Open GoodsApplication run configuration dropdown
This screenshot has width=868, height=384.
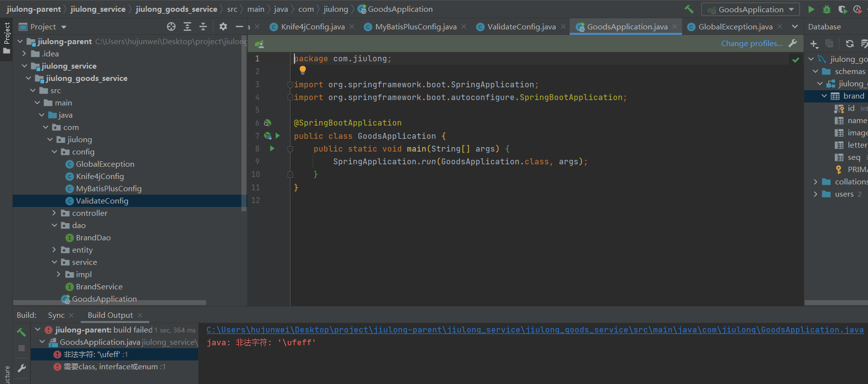tap(751, 9)
